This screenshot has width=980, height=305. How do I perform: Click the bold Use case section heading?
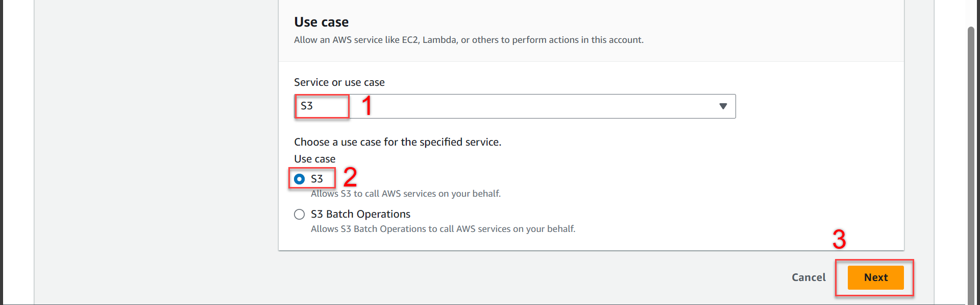[321, 22]
